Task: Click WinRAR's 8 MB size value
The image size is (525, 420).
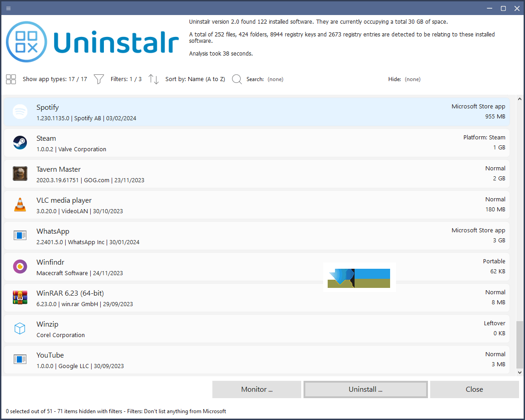Action: [498, 302]
